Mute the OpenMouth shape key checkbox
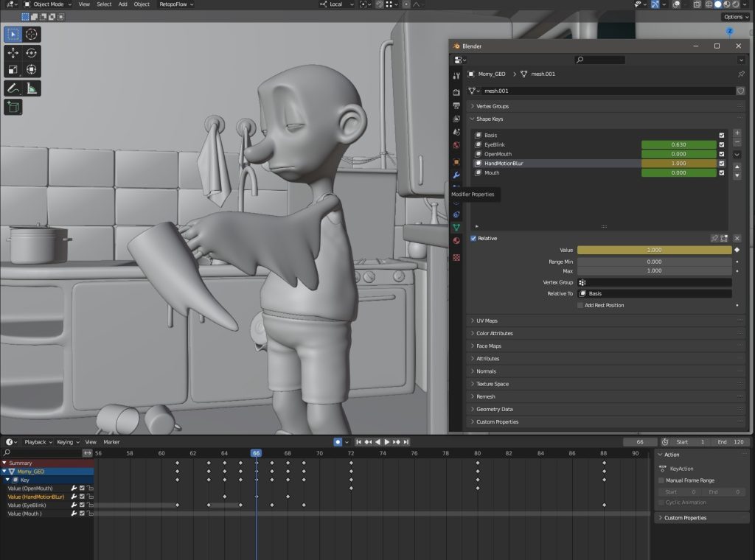Image resolution: width=755 pixels, height=560 pixels. tap(721, 154)
